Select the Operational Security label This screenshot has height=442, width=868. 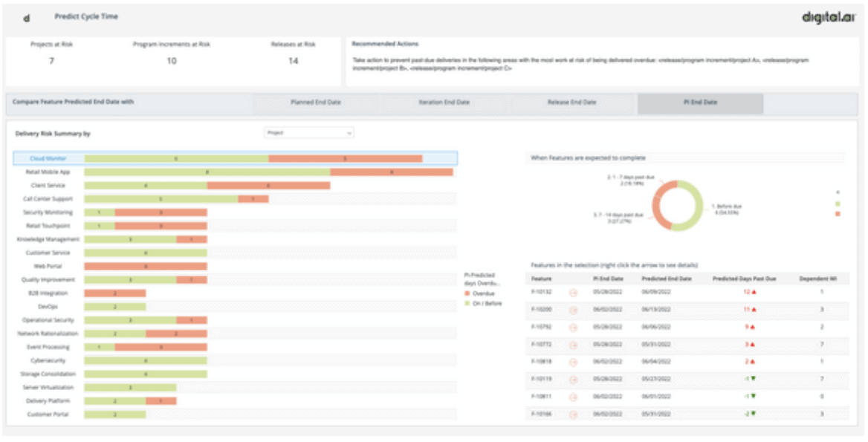[48, 320]
